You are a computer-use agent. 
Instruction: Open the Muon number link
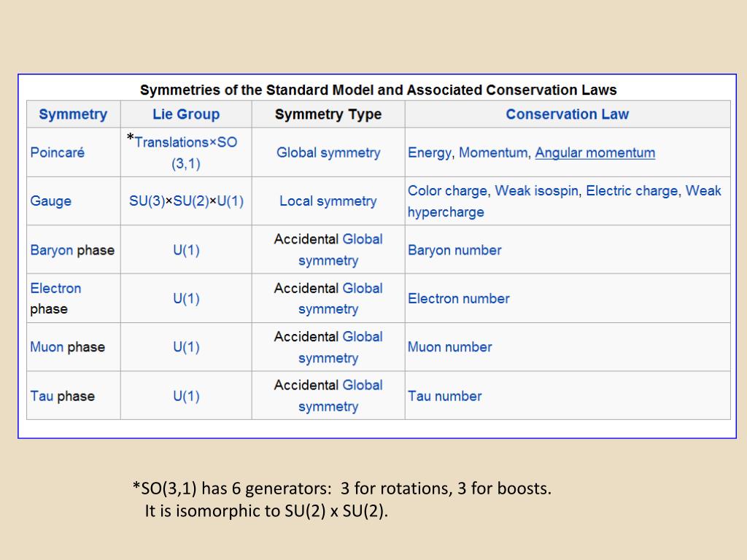pyautogui.click(x=449, y=346)
